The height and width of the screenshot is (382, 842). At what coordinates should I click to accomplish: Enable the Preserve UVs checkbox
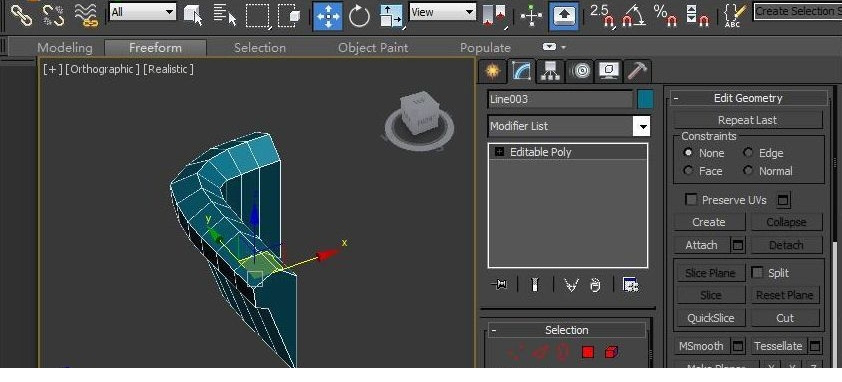pos(691,200)
